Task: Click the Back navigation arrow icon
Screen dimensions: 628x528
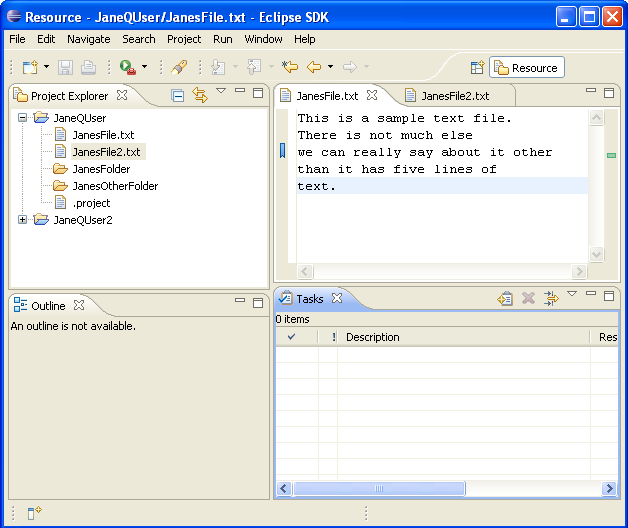Action: coord(314,67)
